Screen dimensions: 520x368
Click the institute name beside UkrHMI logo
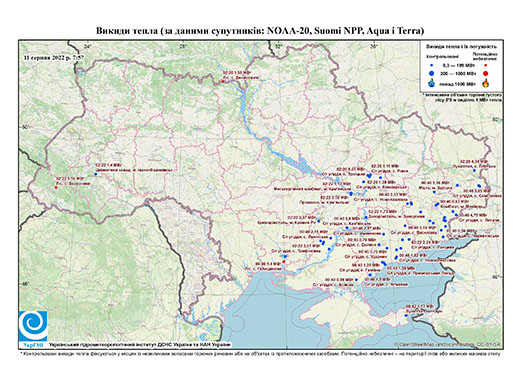coord(140,344)
